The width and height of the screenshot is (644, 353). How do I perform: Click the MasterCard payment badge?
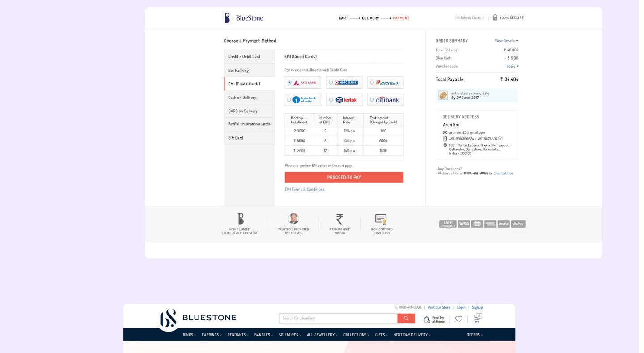(477, 224)
